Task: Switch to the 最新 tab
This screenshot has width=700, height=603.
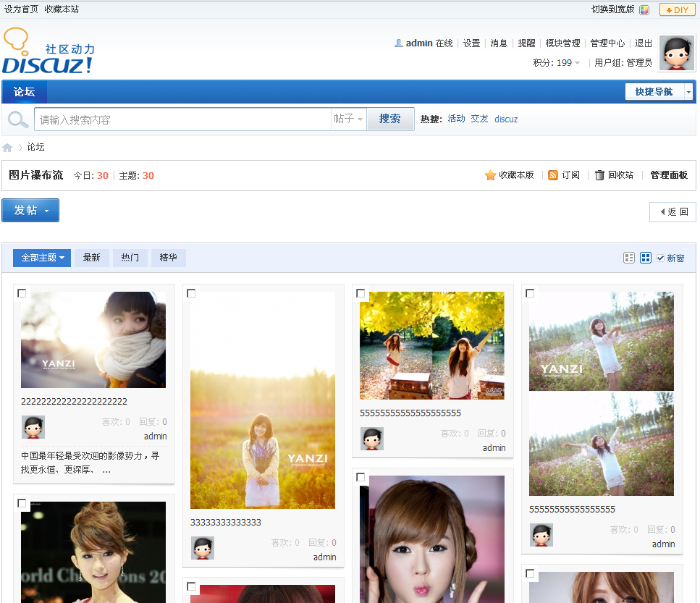Action: pos(91,258)
